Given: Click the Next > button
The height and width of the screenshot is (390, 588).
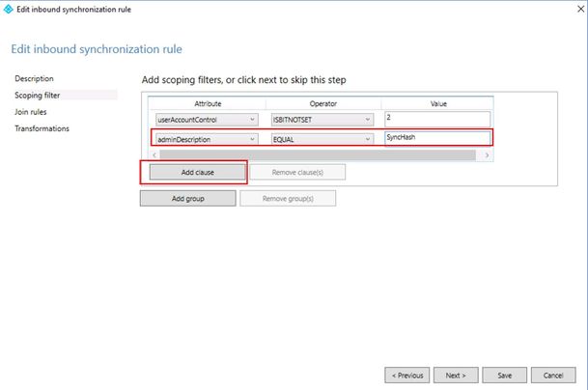Looking at the screenshot, I should pos(456,375).
